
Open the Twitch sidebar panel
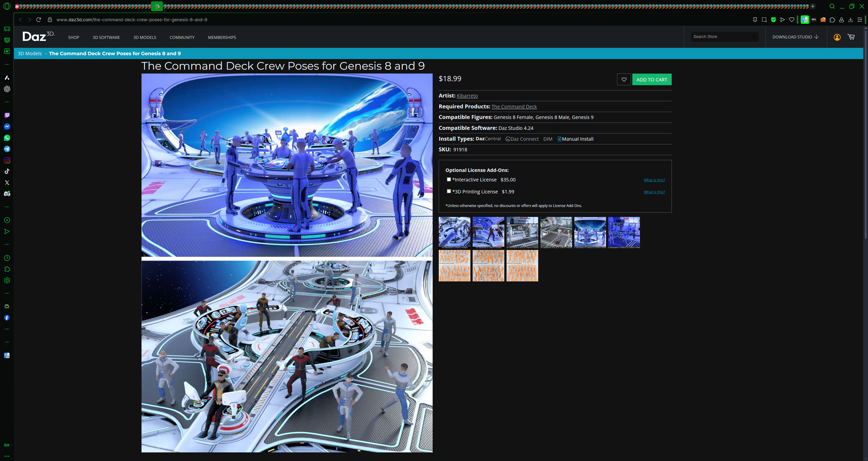click(x=7, y=115)
